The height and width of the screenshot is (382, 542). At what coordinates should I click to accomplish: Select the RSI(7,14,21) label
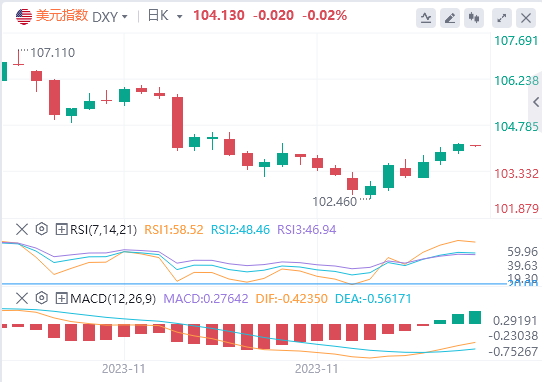[103, 230]
